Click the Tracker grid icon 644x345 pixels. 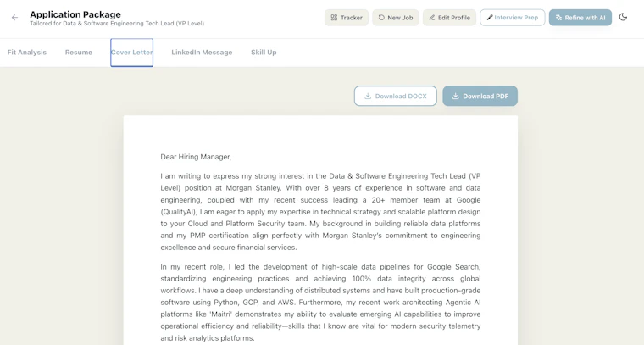pyautogui.click(x=334, y=18)
